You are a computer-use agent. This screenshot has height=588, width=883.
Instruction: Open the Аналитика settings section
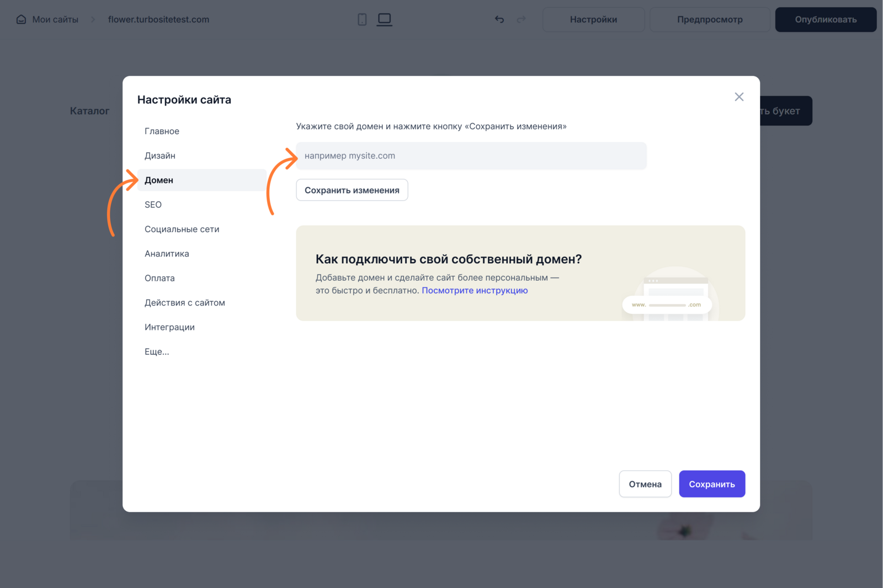pyautogui.click(x=167, y=254)
